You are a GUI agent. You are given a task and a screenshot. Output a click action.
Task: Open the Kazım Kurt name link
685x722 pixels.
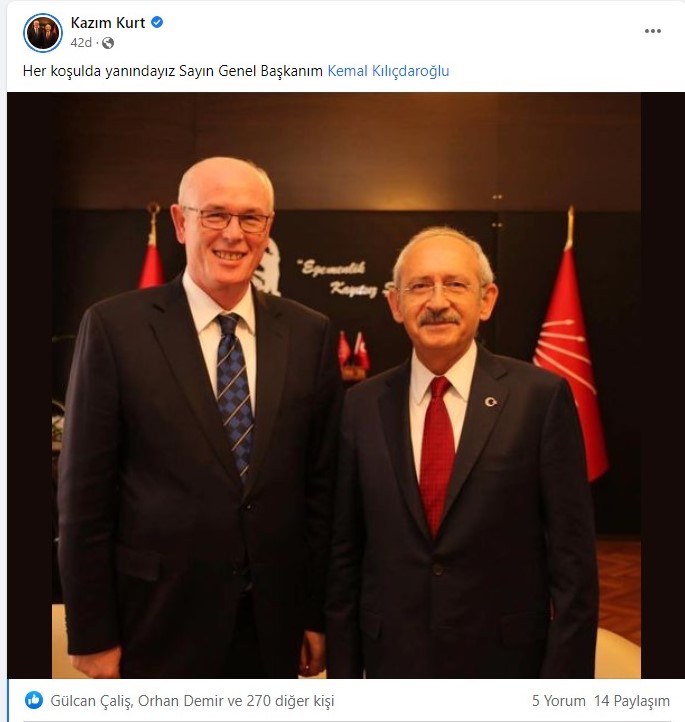108,23
